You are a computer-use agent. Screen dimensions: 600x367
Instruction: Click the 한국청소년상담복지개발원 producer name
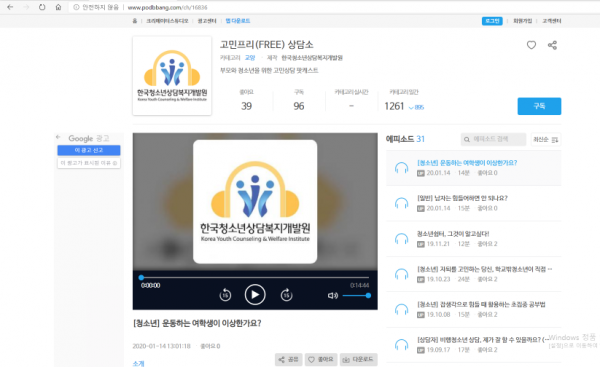click(x=312, y=58)
